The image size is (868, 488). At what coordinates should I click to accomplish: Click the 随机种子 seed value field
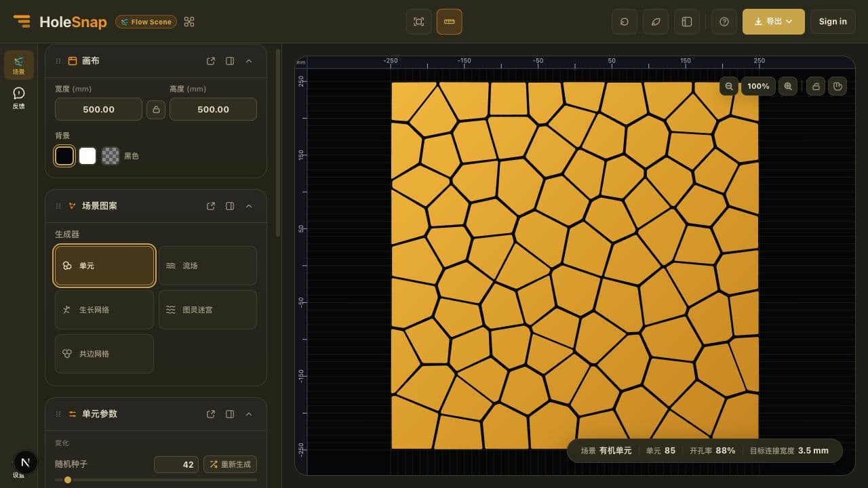click(176, 464)
